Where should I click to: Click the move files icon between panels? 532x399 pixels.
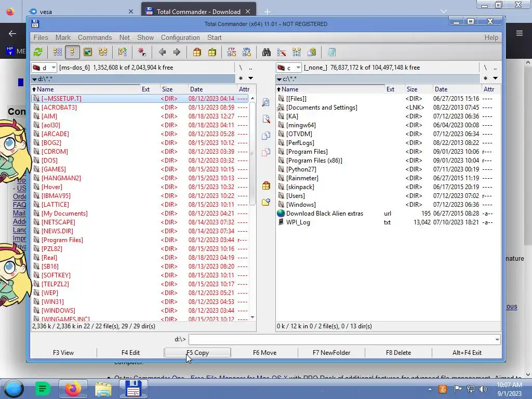[266, 152]
